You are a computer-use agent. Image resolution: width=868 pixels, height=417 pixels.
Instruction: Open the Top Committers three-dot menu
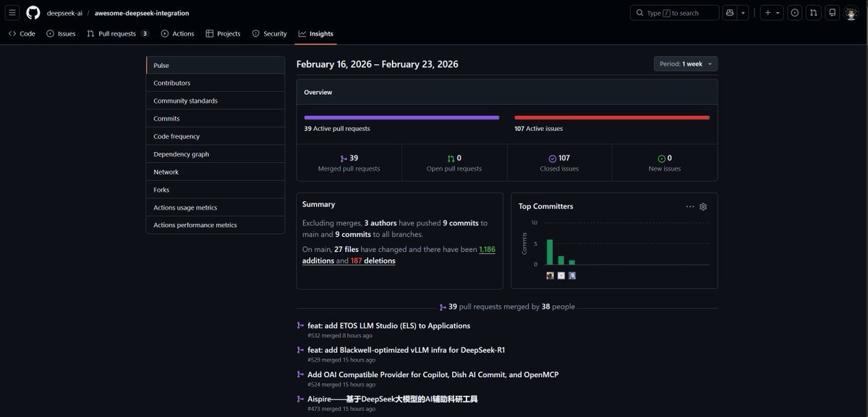tap(690, 206)
